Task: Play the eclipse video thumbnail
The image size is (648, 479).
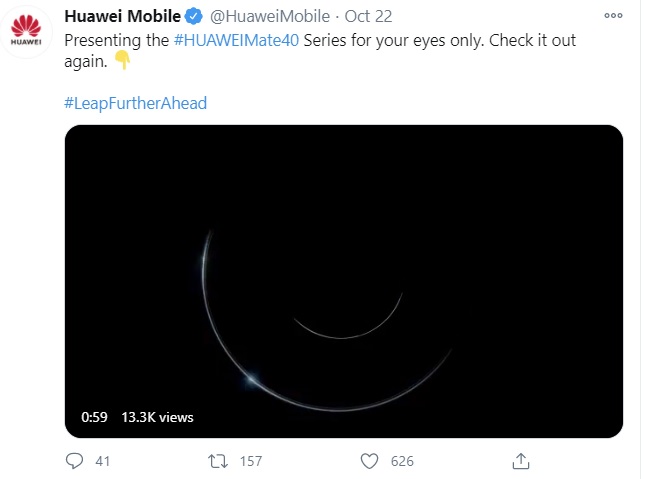Action: tap(343, 281)
